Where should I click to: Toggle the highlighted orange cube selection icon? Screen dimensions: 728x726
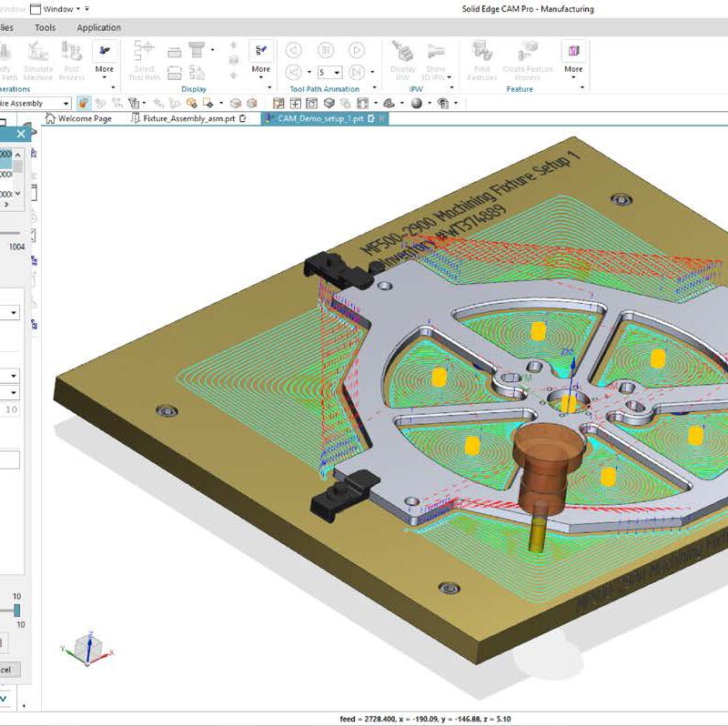pyautogui.click(x=84, y=103)
